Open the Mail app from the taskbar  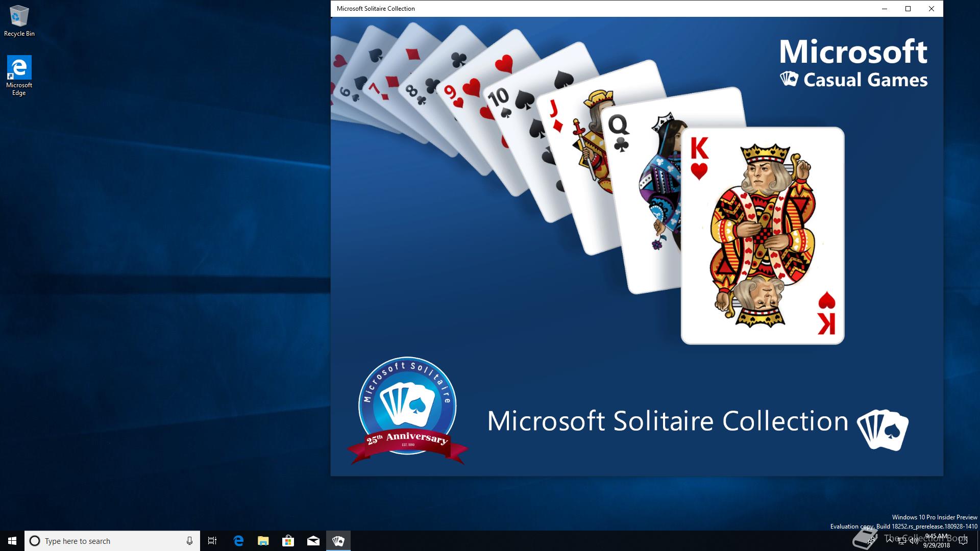313,541
